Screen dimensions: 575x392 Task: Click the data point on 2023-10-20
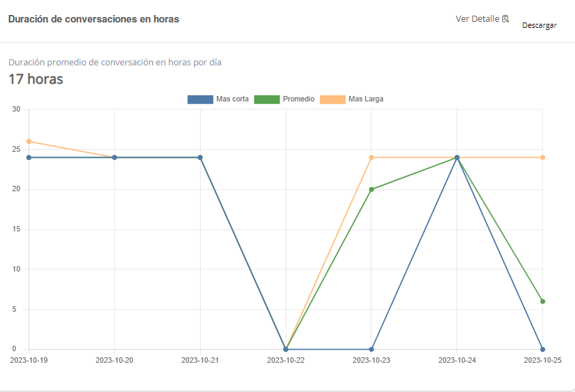pos(114,157)
